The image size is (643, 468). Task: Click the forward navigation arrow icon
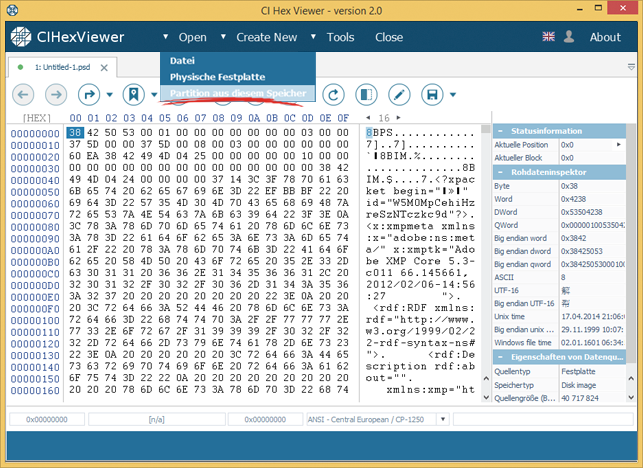tap(56, 95)
